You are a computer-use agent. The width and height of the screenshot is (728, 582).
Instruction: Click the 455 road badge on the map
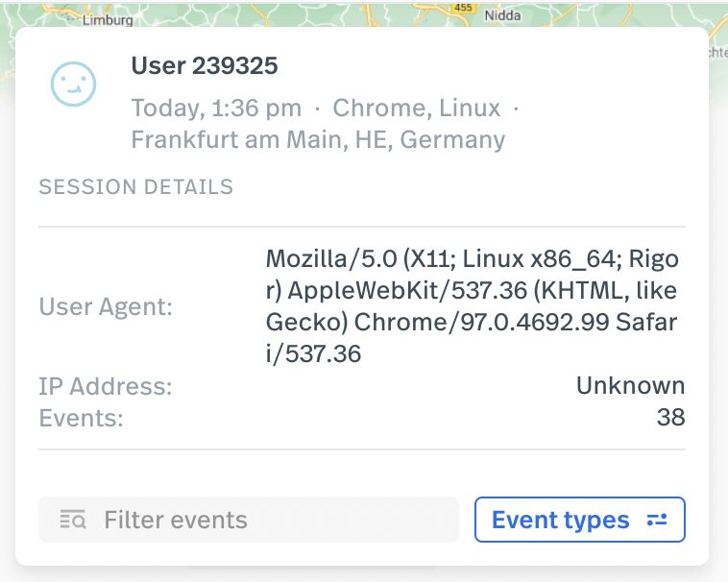click(463, 8)
